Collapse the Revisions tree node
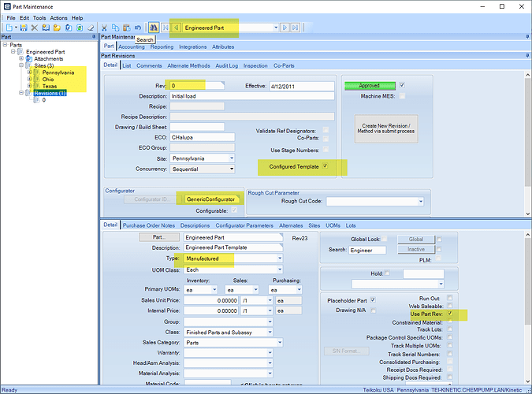Image resolution: width=532 pixels, height=394 pixels. pyautogui.click(x=21, y=93)
